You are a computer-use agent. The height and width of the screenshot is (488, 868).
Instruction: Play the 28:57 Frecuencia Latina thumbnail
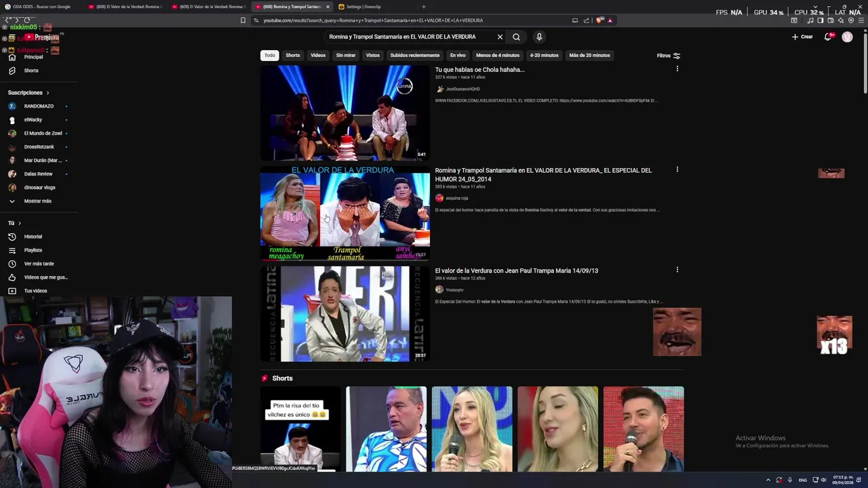(x=345, y=314)
